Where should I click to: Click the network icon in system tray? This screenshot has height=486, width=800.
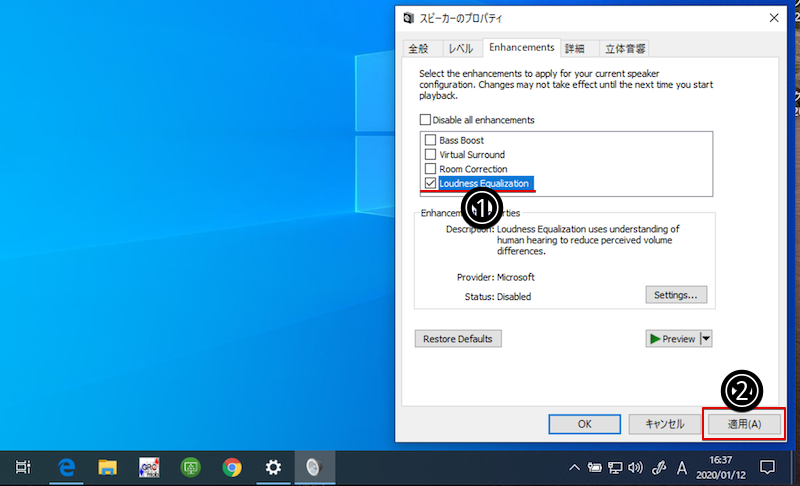click(616, 467)
